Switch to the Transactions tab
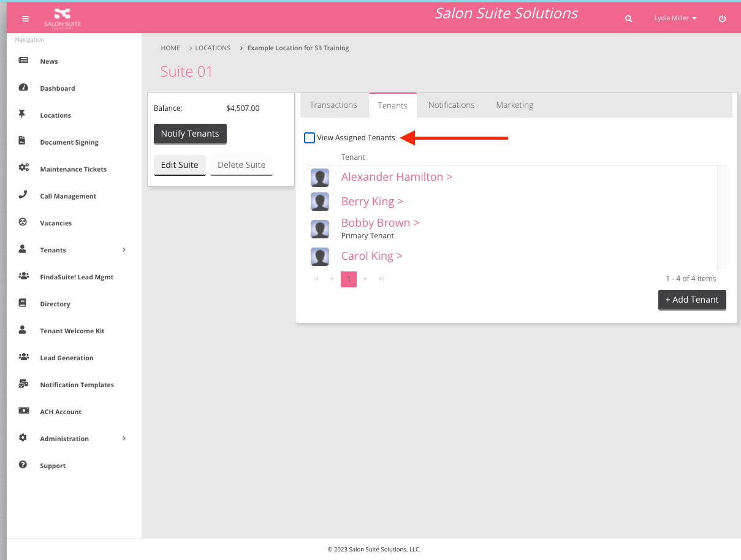The height and width of the screenshot is (560, 741). point(333,105)
